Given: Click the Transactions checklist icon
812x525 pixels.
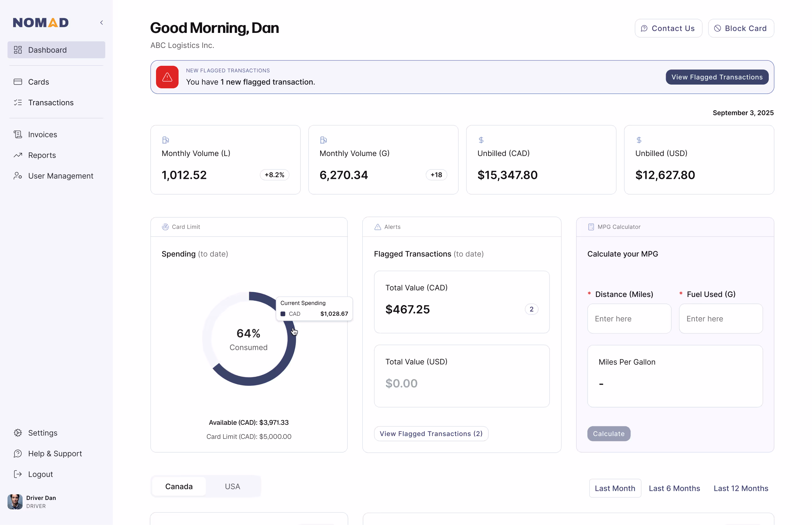Looking at the screenshot, I should (18, 103).
